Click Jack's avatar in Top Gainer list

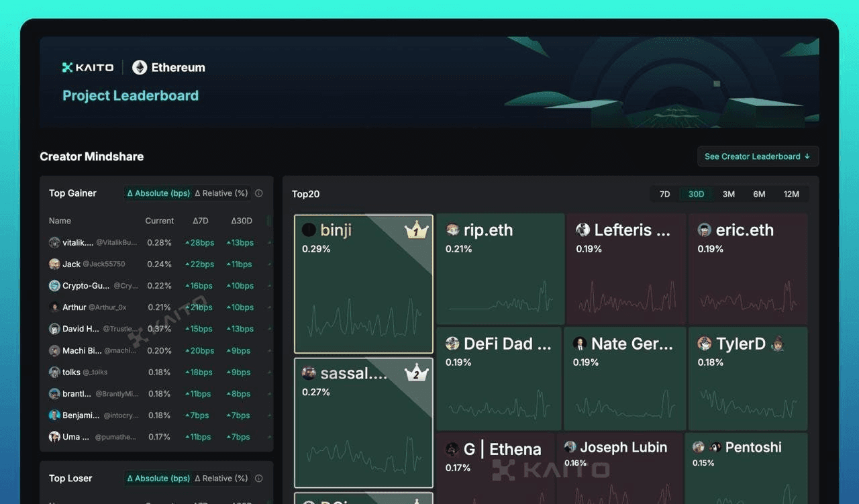pyautogui.click(x=54, y=264)
